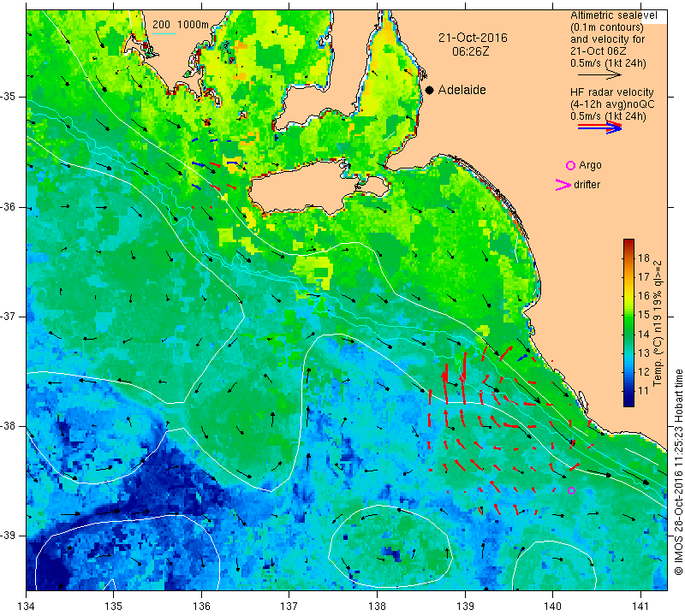The height and width of the screenshot is (616, 685).
Task: Click the '(4-12h avg)noQC' legend line
Action: pos(612,104)
